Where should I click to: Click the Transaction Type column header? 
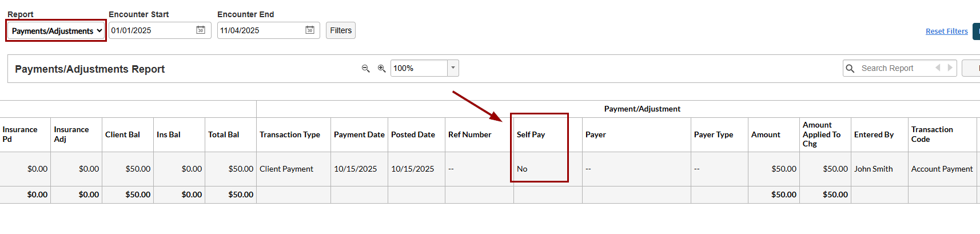(290, 135)
